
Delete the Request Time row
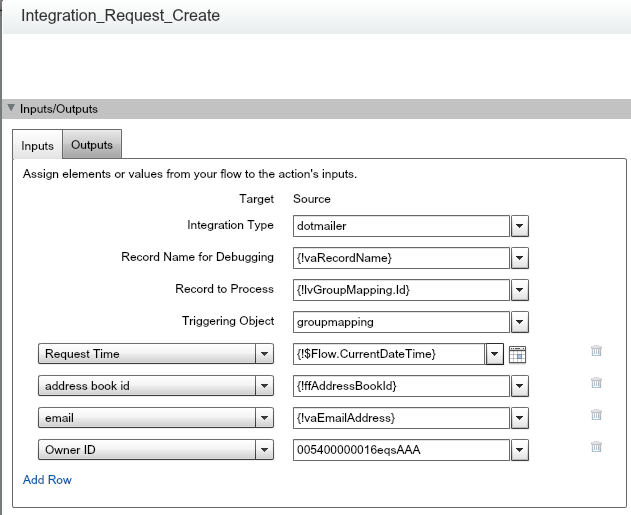point(596,351)
